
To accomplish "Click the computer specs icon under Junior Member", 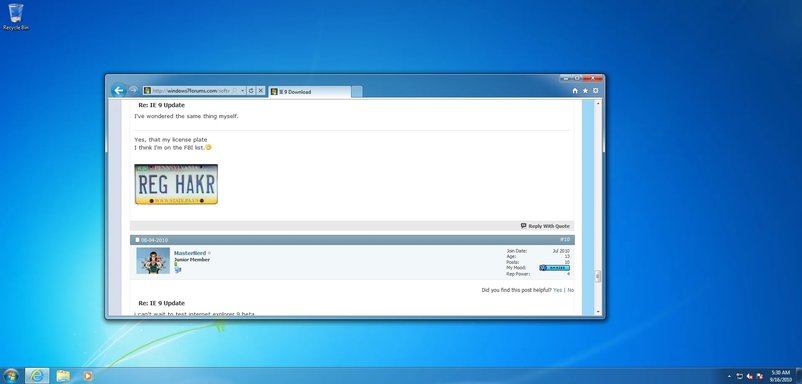I will 177,270.
